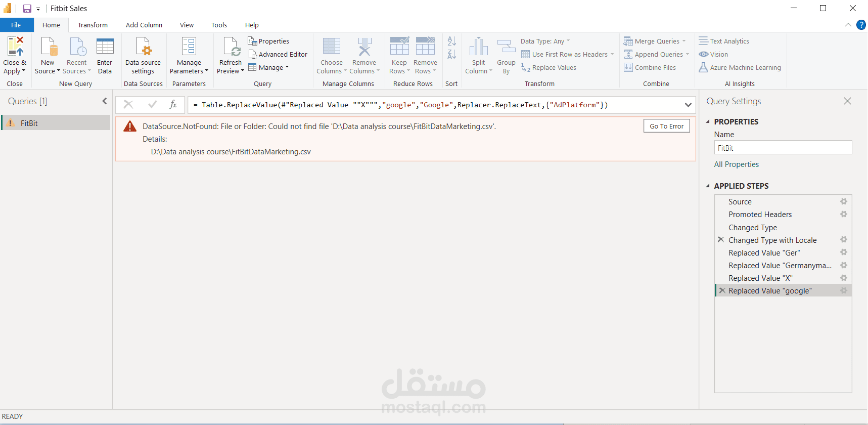Viewport: 868px width, 425px height.
Task: Open Enter Data table icon
Action: pos(105,46)
